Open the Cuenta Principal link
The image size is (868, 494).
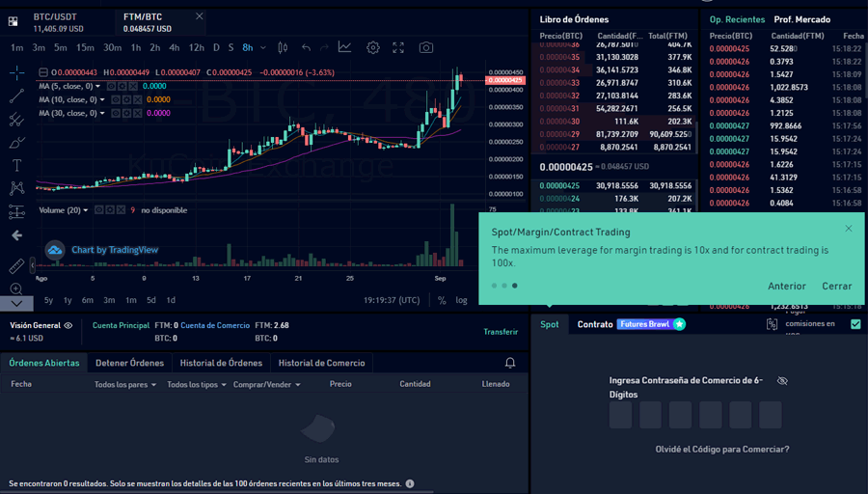tap(121, 326)
